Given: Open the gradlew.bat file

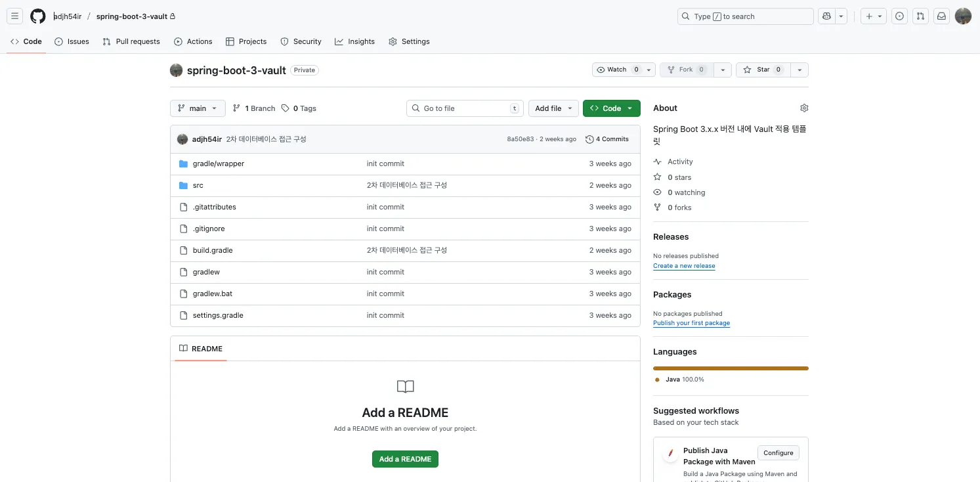Looking at the screenshot, I should (x=213, y=294).
